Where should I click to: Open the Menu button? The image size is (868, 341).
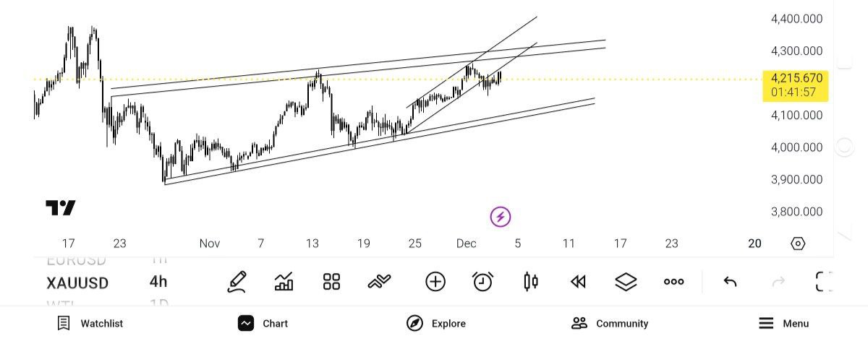(x=784, y=323)
